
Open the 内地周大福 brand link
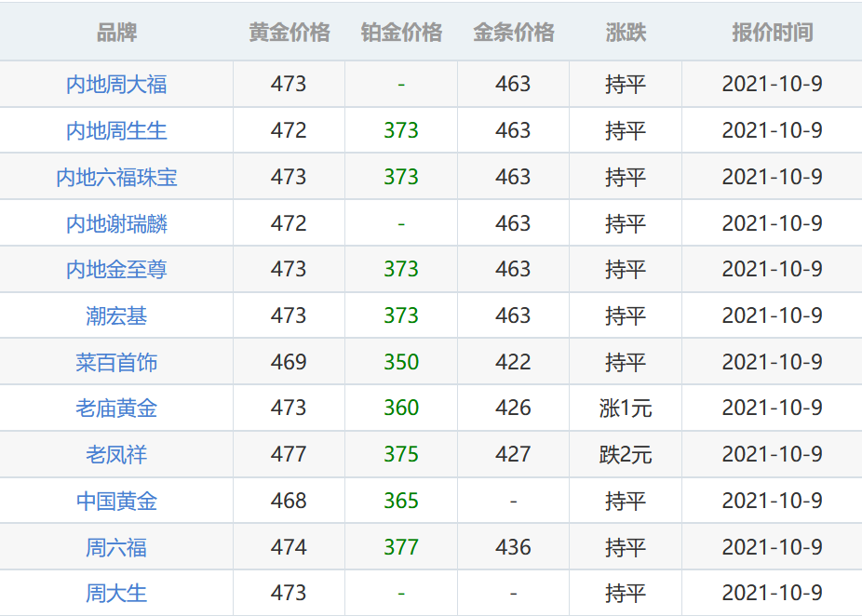click(x=116, y=84)
